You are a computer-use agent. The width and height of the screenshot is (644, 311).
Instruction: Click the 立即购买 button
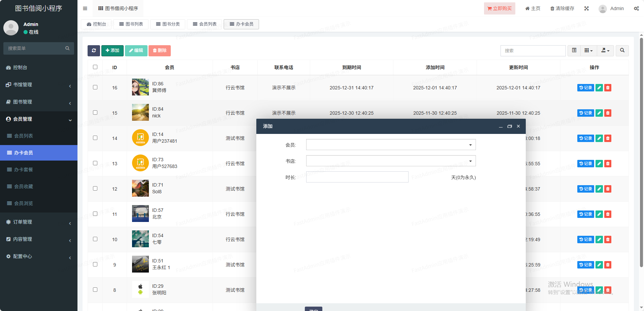[499, 8]
